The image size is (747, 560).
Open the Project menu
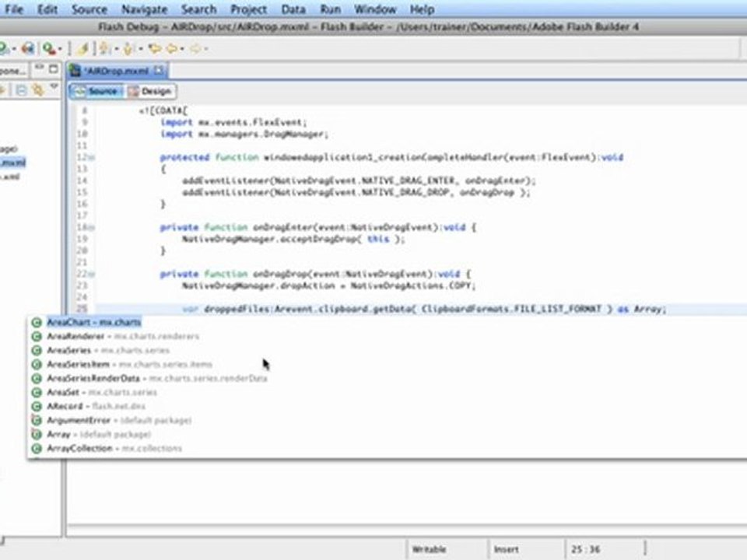click(249, 9)
